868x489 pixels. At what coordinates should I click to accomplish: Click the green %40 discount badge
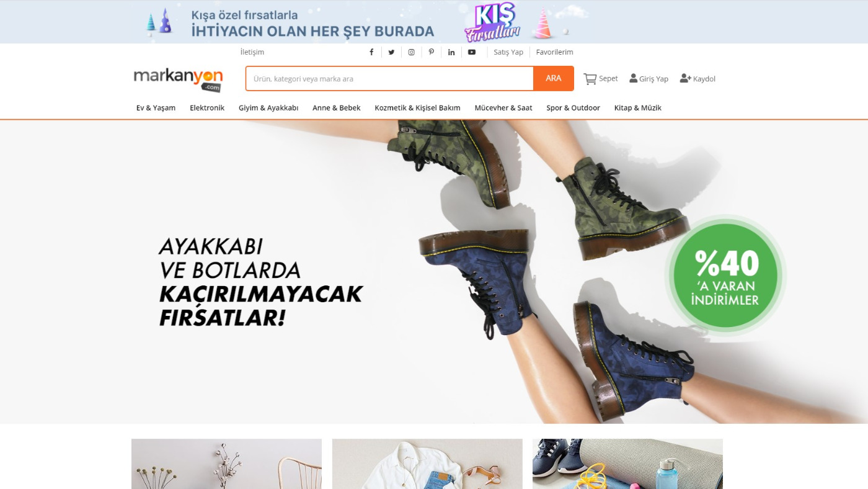pyautogui.click(x=725, y=275)
